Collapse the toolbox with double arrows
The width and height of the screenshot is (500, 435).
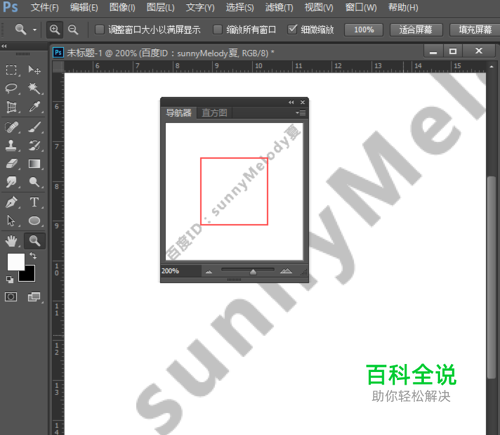click(x=4, y=46)
